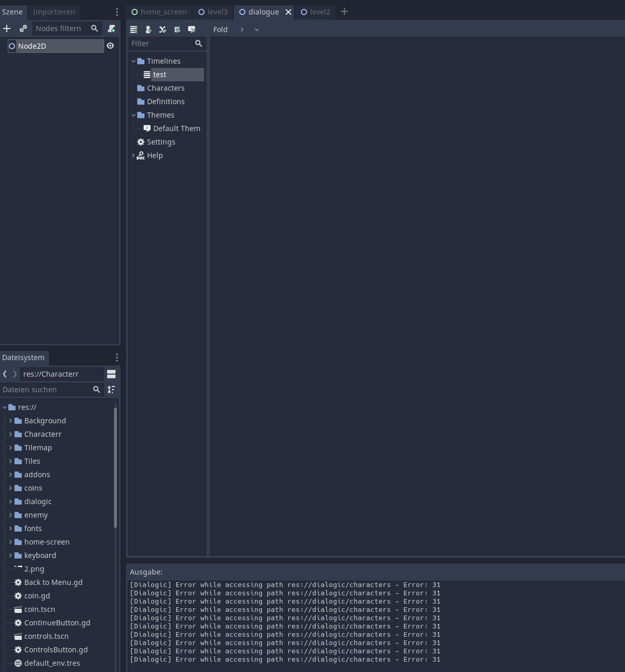Add a new child node with the plus button
Viewport: 625px width, 672px height.
pyautogui.click(x=7, y=28)
